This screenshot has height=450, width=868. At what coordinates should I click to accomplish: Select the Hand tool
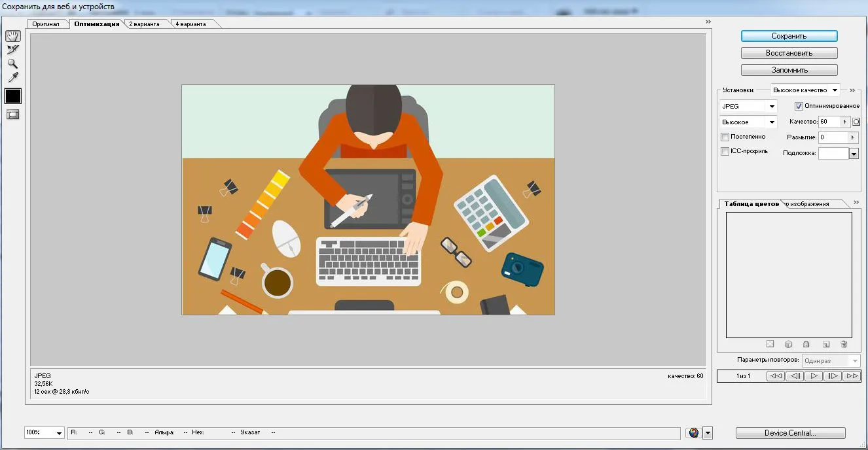[x=13, y=36]
